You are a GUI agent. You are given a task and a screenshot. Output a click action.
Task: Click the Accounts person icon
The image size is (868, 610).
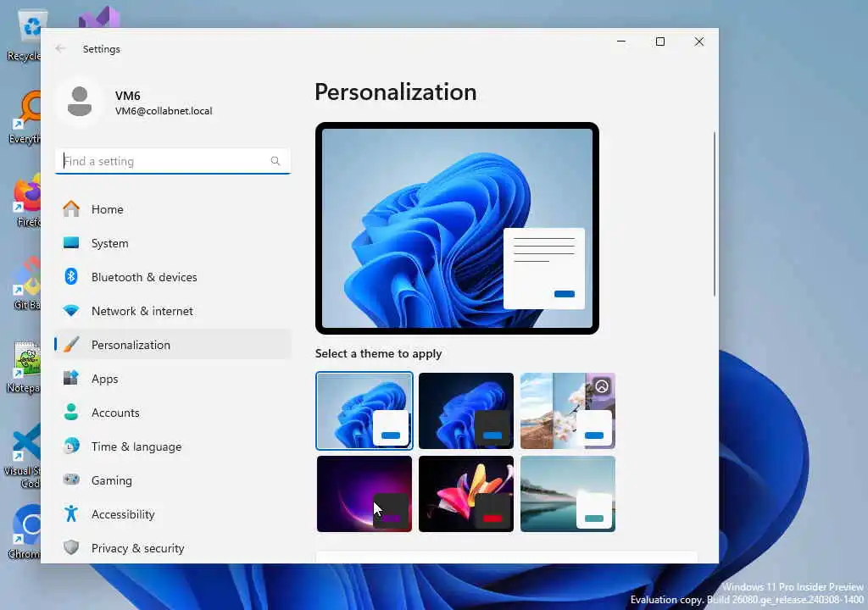tap(71, 412)
